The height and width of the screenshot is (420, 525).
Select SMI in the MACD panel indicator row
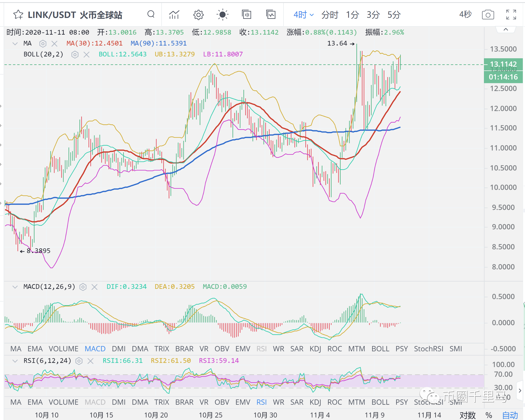[x=456, y=348]
